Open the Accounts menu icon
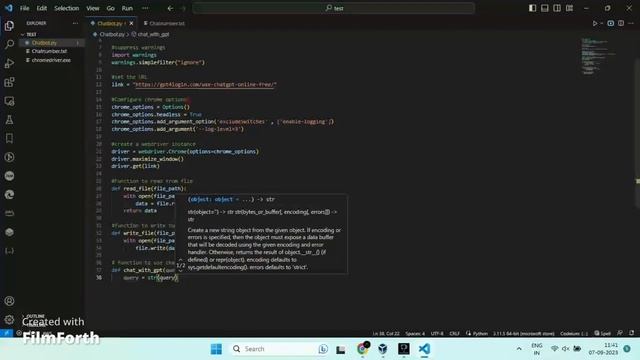 tap(9, 301)
